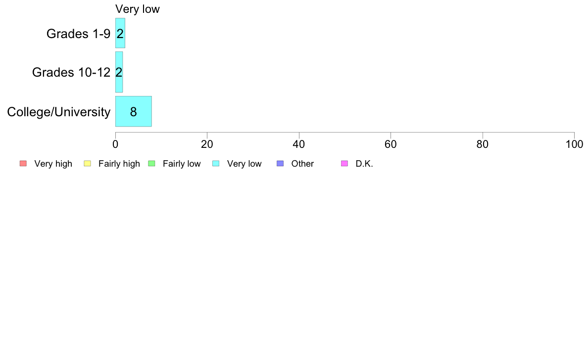Select the Grades 1-9 bar

pyautogui.click(x=120, y=33)
